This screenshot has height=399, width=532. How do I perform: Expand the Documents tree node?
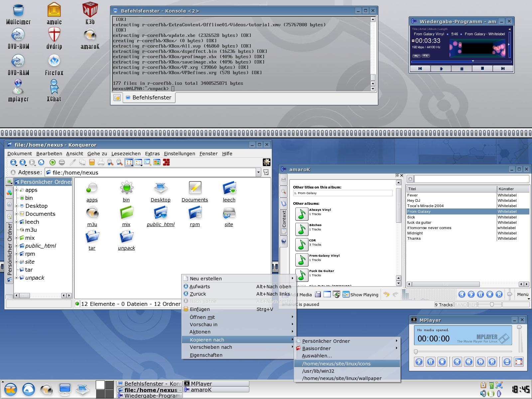[17, 214]
